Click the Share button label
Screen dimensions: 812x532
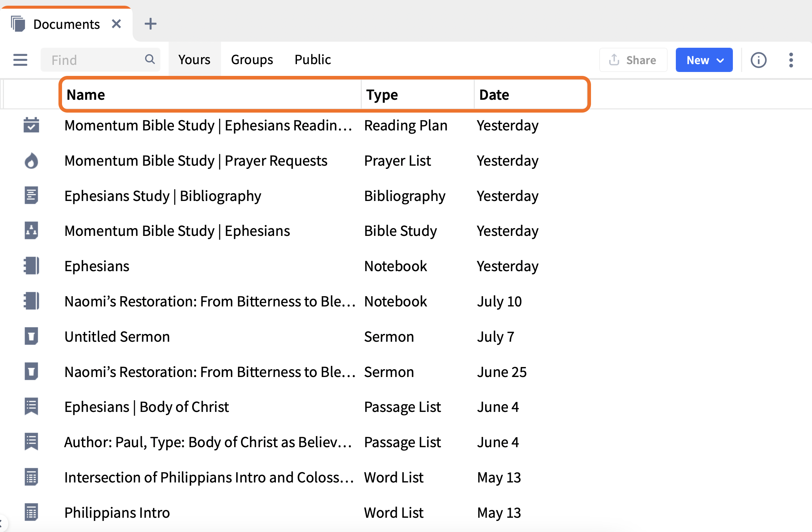[x=641, y=60]
